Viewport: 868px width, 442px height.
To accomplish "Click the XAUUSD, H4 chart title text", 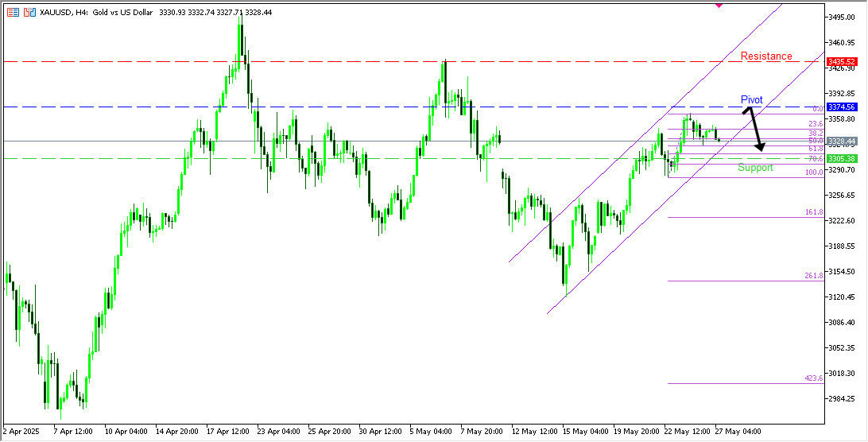I will pyautogui.click(x=64, y=13).
